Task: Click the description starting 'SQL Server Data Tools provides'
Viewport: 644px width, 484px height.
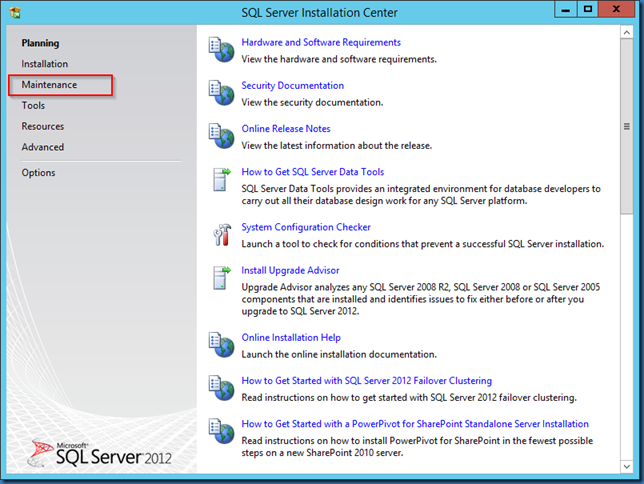Action: (421, 195)
